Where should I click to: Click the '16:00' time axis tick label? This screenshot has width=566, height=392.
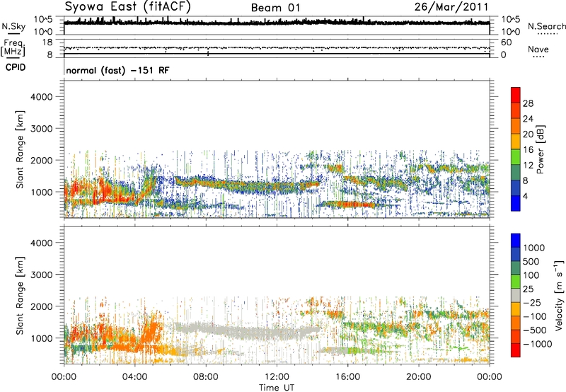point(347,377)
